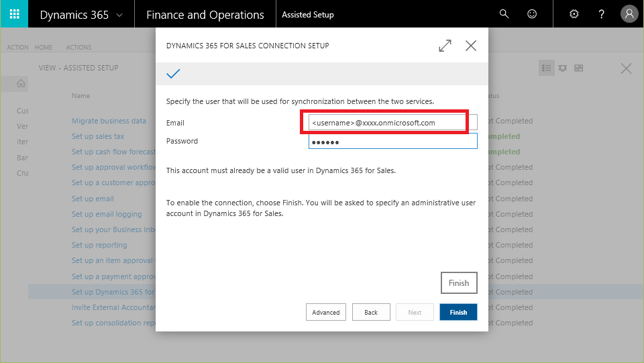
Task: Click the search magnifier icon
Action: (x=504, y=14)
